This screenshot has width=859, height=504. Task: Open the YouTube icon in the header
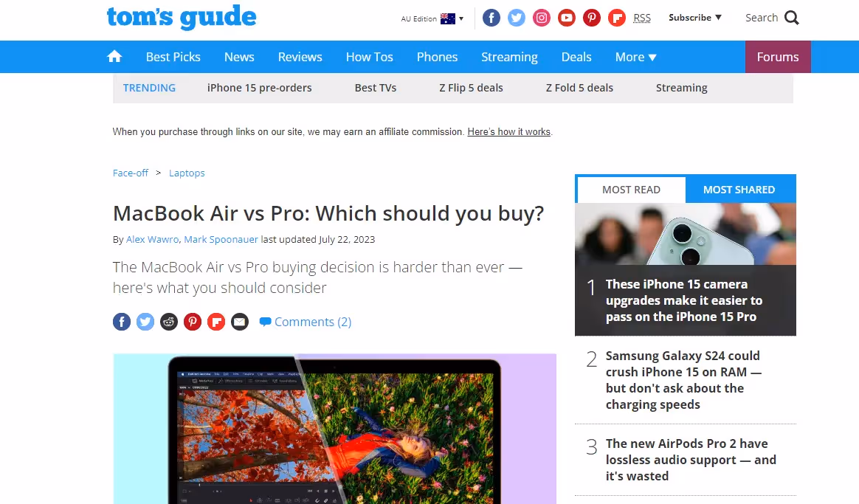coord(567,18)
